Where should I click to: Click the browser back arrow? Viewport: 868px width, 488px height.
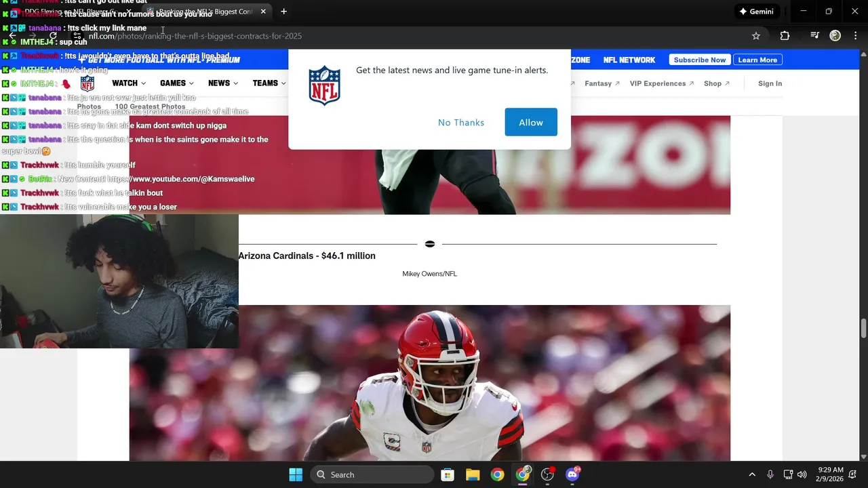12,36
